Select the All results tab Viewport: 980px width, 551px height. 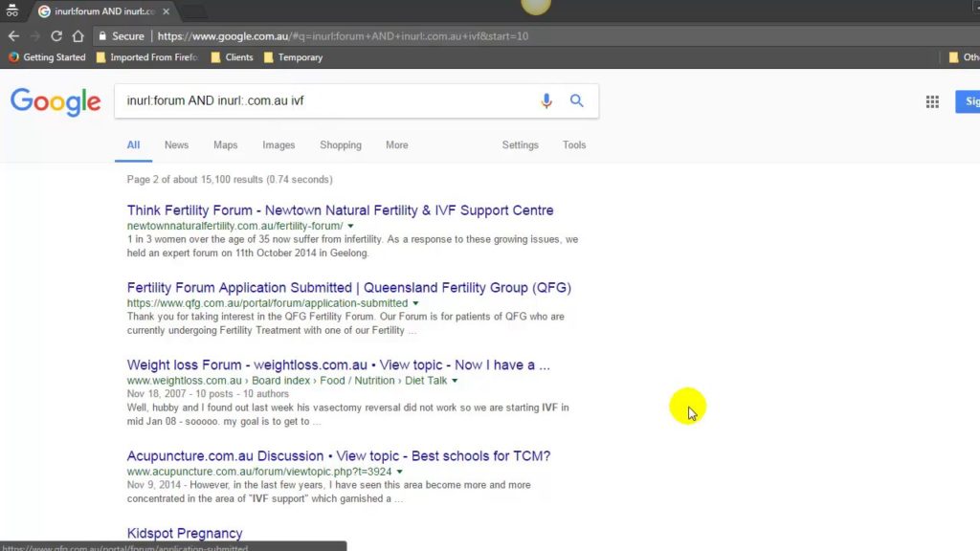click(x=133, y=145)
